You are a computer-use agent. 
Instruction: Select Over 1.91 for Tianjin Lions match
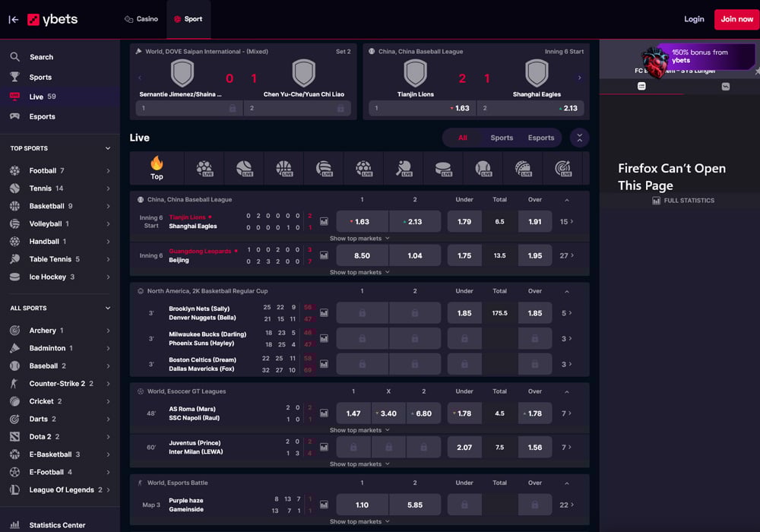534,221
